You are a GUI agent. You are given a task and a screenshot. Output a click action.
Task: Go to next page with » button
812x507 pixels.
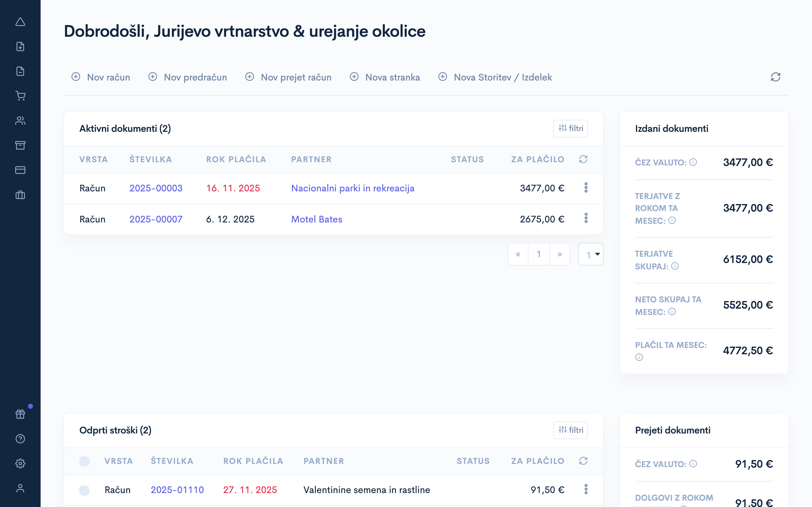pyautogui.click(x=559, y=254)
